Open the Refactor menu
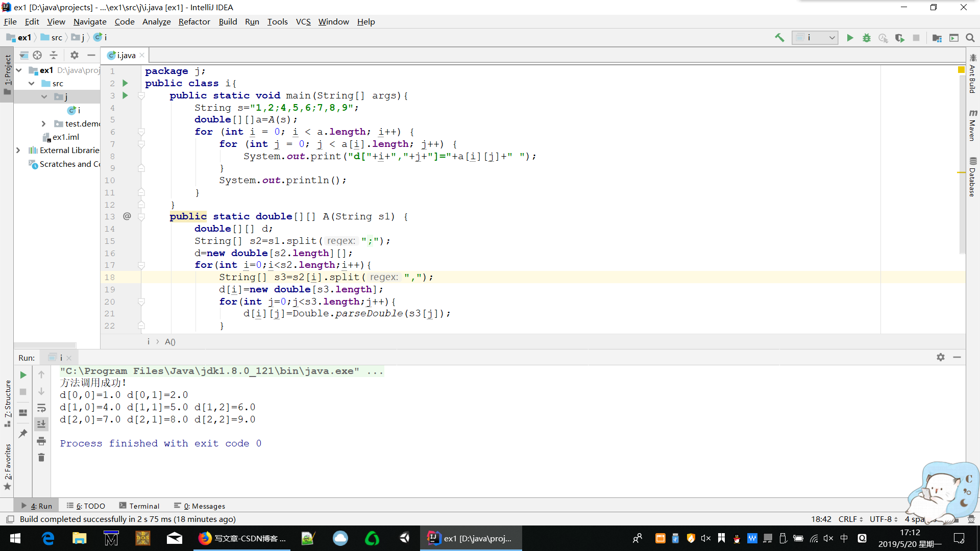Image resolution: width=980 pixels, height=551 pixels. coord(194,21)
